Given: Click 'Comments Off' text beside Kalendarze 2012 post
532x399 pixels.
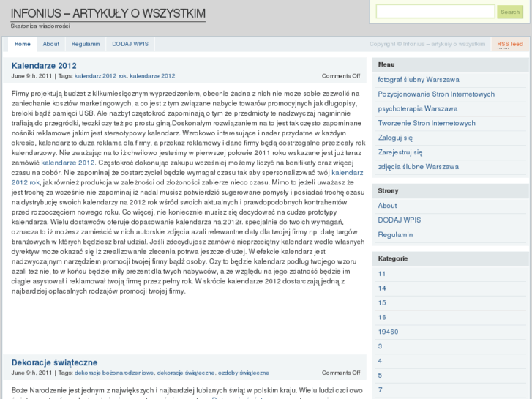Looking at the screenshot, I should click(x=341, y=76).
